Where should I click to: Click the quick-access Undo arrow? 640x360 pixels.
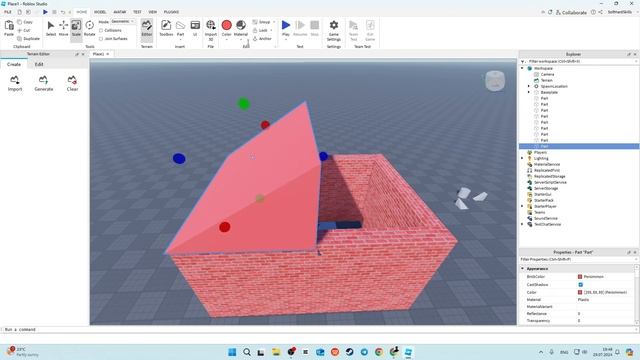[x=62, y=12]
